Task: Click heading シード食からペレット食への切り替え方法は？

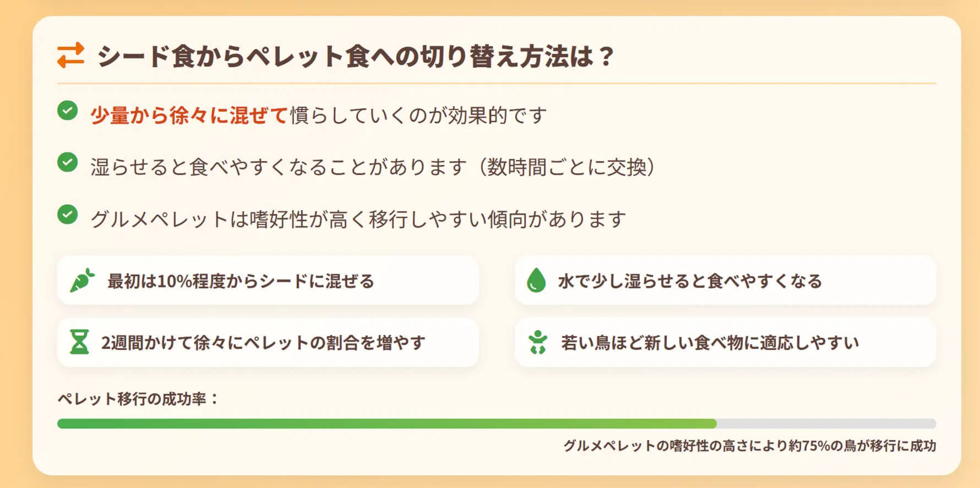Action: 355,56
